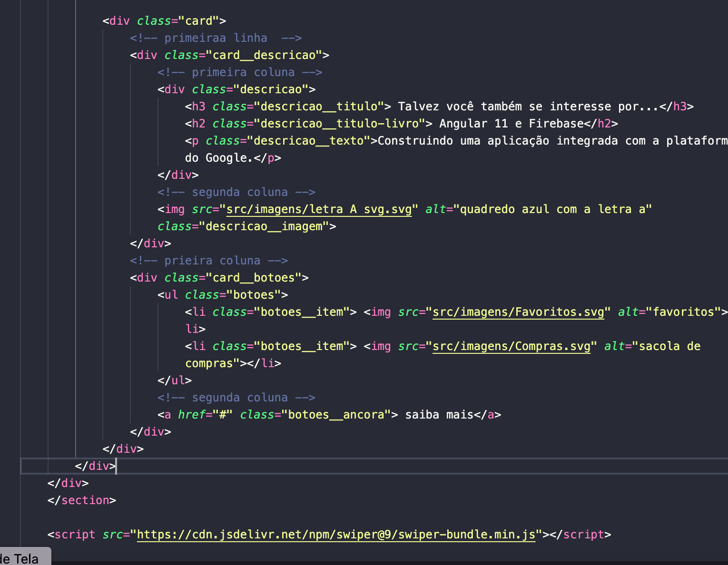The image size is (728, 565).
Task: Click the swiper-bundle.min.js CDN script URL
Action: [x=336, y=535]
